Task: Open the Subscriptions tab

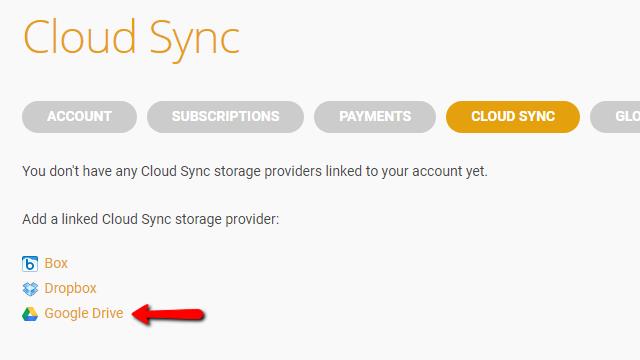Action: point(225,117)
